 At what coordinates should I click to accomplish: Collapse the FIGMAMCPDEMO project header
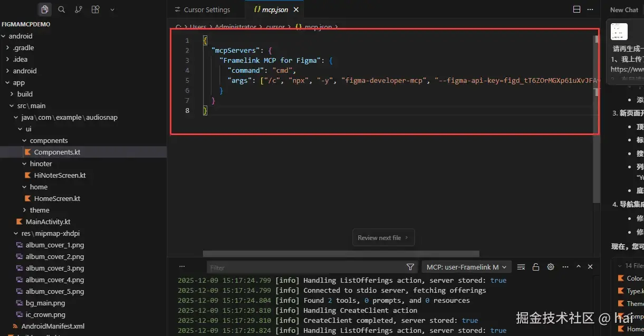pos(26,24)
